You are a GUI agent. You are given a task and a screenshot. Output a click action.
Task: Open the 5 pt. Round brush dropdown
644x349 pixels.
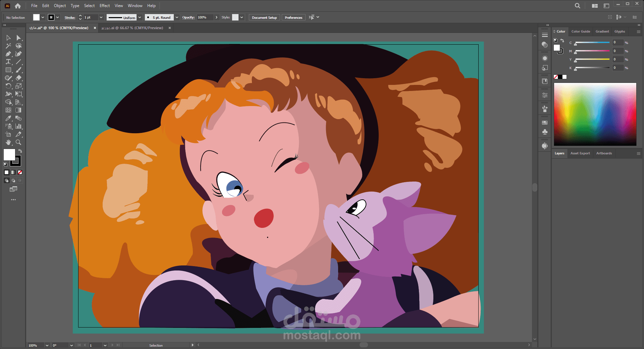pos(177,17)
